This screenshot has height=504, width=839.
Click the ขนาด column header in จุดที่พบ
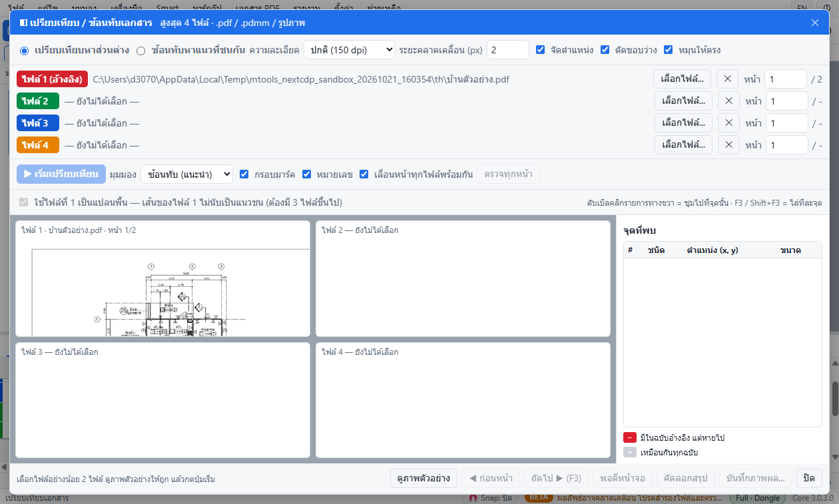click(790, 250)
